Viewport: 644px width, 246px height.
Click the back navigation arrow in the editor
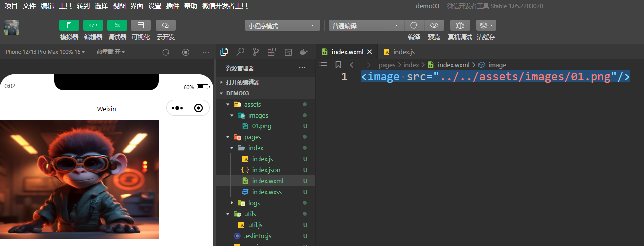[x=353, y=65]
